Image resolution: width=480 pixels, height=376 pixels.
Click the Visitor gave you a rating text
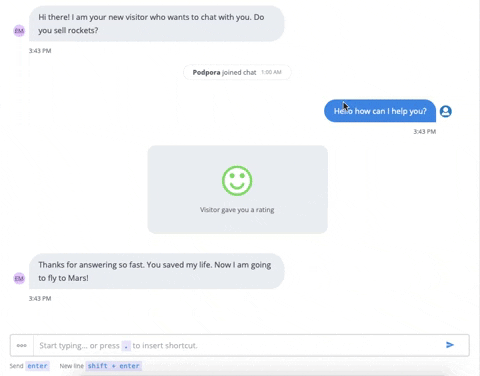[x=237, y=210]
